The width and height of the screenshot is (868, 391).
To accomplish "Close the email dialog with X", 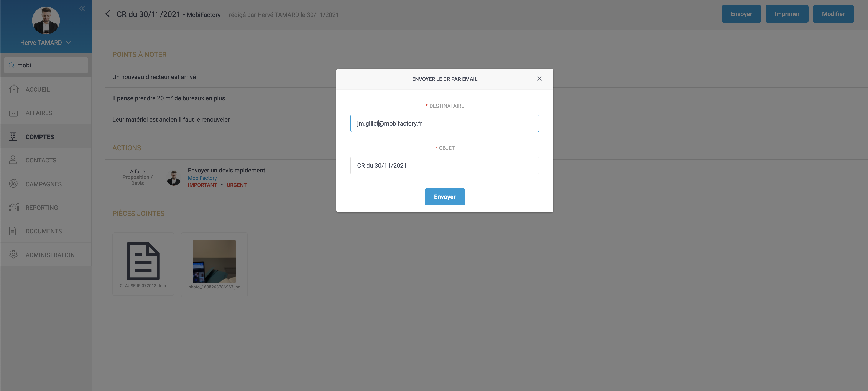I will pyautogui.click(x=539, y=79).
